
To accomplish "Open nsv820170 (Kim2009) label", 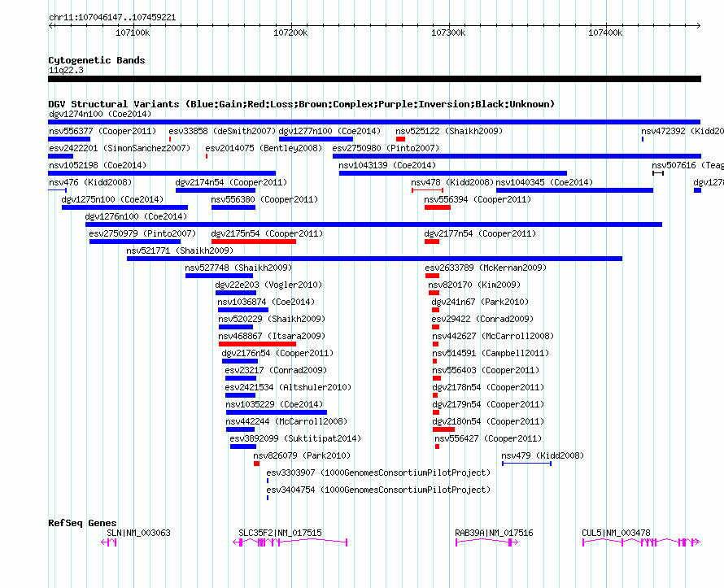I will [474, 285].
